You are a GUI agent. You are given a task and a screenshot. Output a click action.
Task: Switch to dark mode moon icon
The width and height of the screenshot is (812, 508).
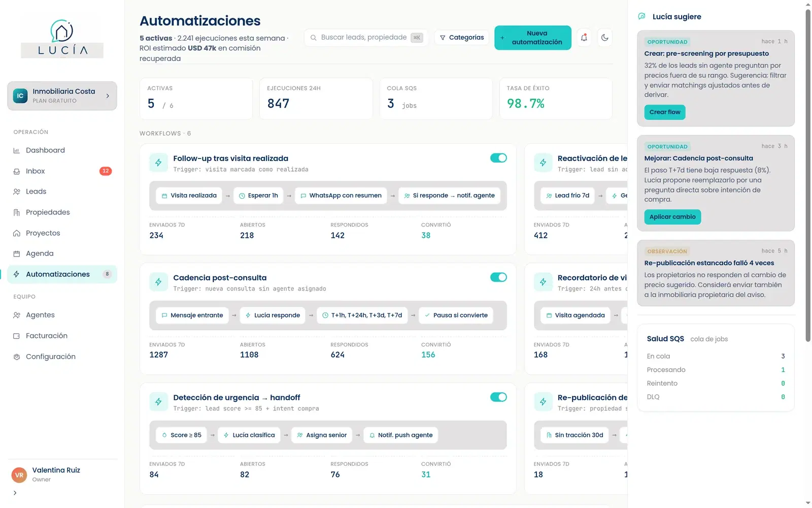(604, 38)
